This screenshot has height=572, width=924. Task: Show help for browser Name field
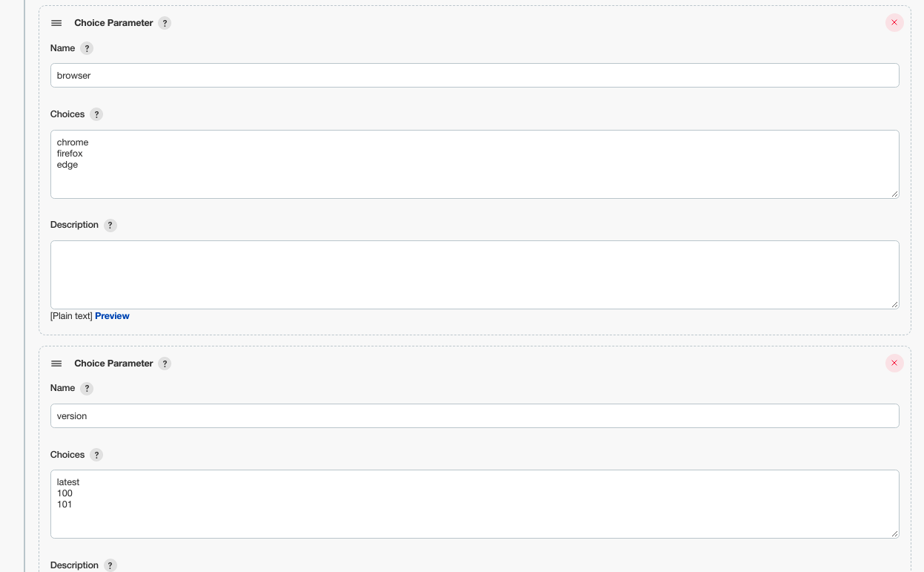pyautogui.click(x=87, y=48)
